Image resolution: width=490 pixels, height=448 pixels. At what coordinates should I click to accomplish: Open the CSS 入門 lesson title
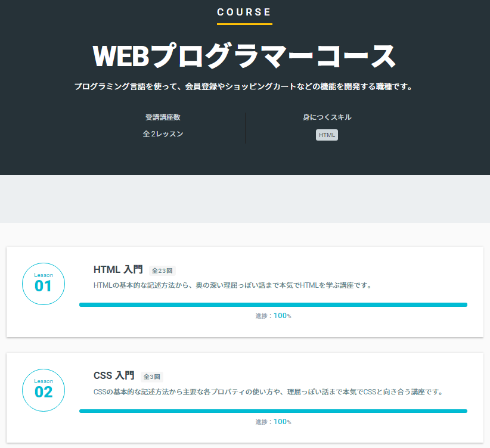(x=114, y=375)
